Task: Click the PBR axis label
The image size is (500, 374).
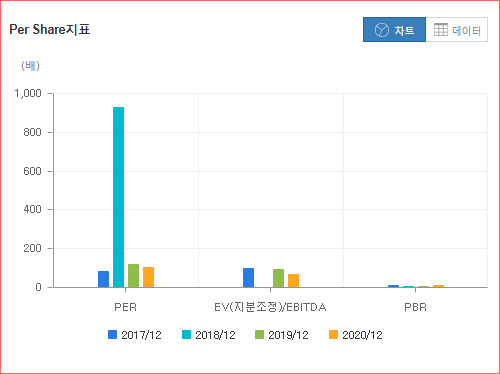Action: [415, 307]
